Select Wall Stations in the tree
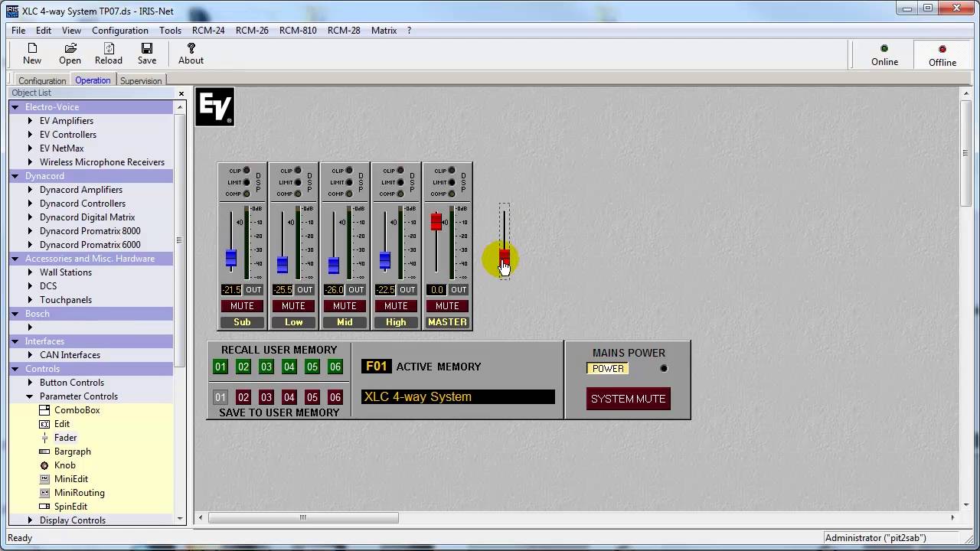Viewport: 980px width, 551px height. tap(66, 272)
